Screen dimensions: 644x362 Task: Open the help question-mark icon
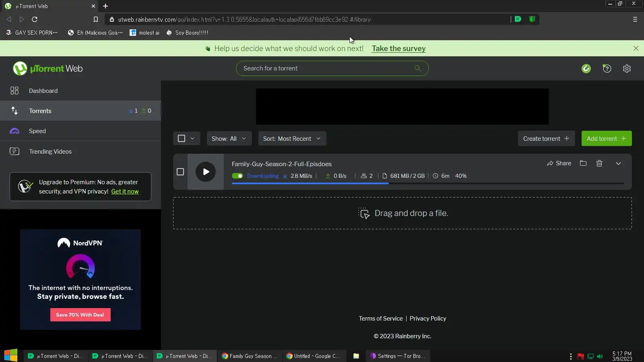pyautogui.click(x=607, y=68)
